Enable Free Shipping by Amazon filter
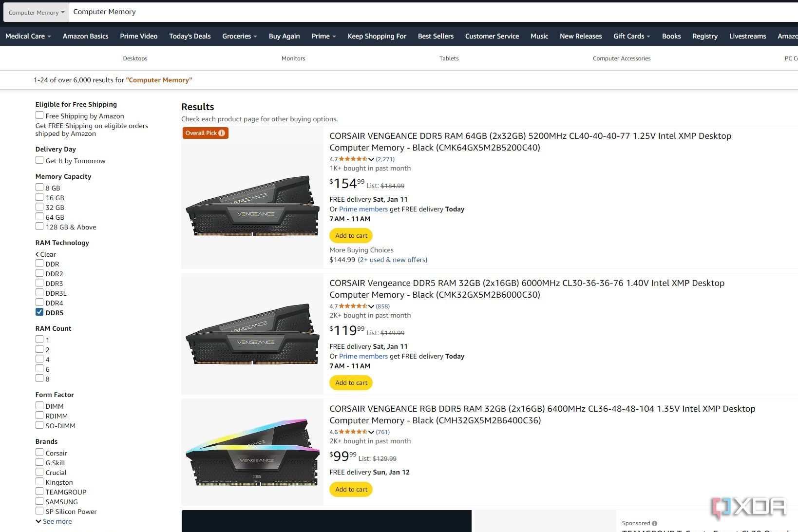 click(39, 115)
